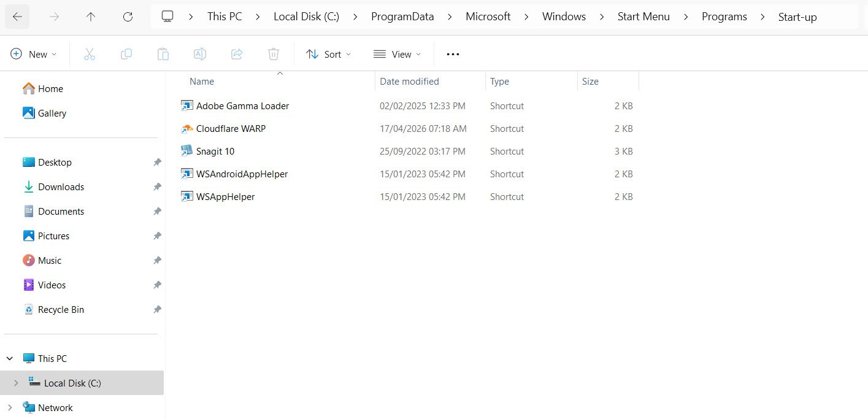Click the Forward navigation arrow

point(54,17)
